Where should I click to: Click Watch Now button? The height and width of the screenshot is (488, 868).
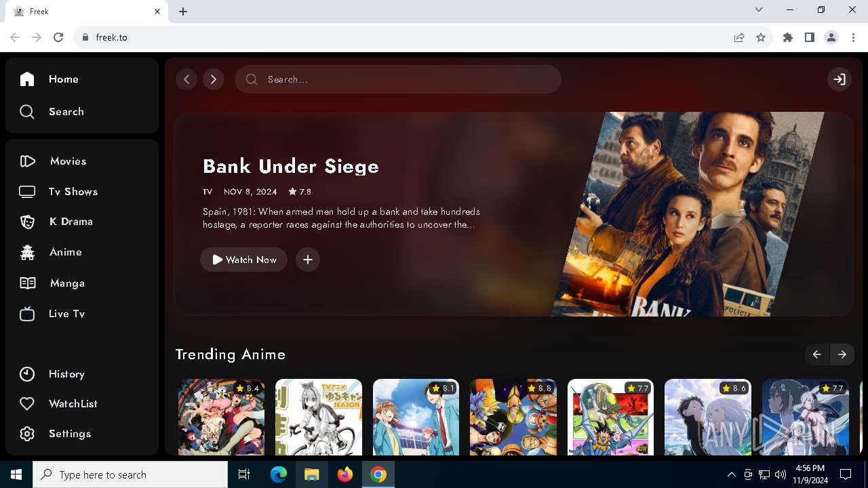click(x=243, y=260)
